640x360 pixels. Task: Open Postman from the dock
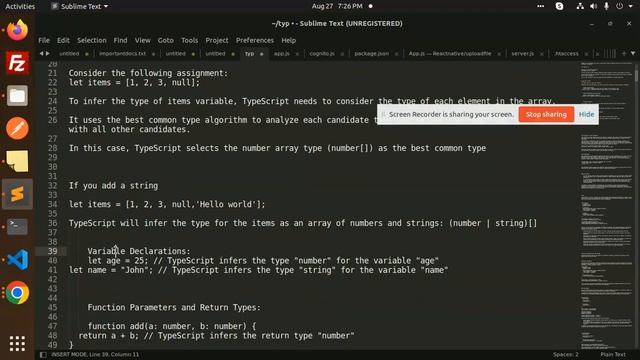coord(17,129)
